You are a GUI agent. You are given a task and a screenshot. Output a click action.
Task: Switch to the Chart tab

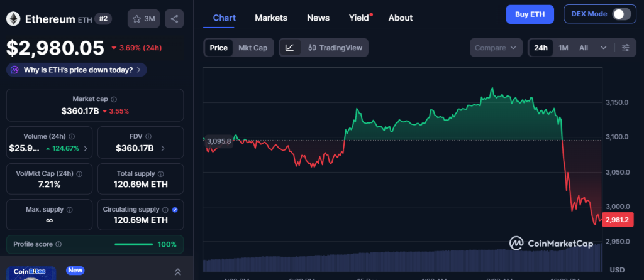pyautogui.click(x=225, y=18)
